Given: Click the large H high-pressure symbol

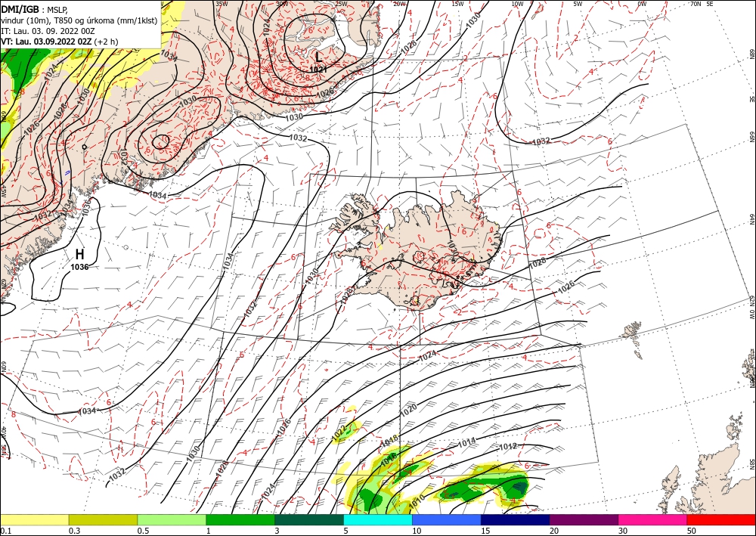Looking at the screenshot, I should pyautogui.click(x=79, y=254).
